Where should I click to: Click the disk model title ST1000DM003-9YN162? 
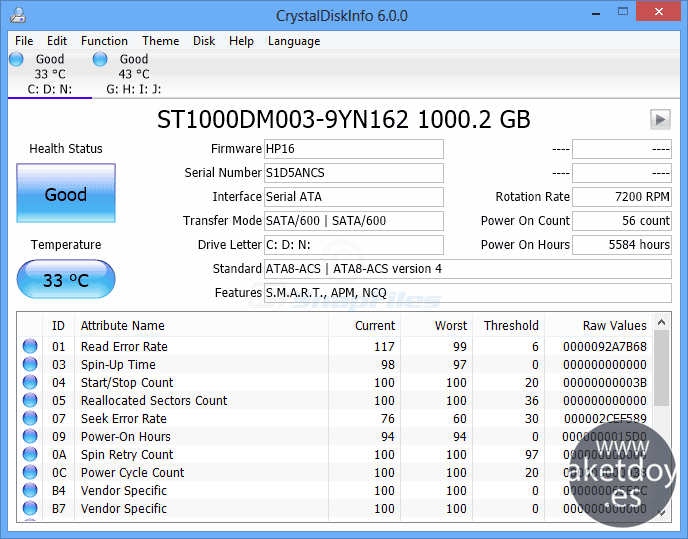tap(283, 119)
